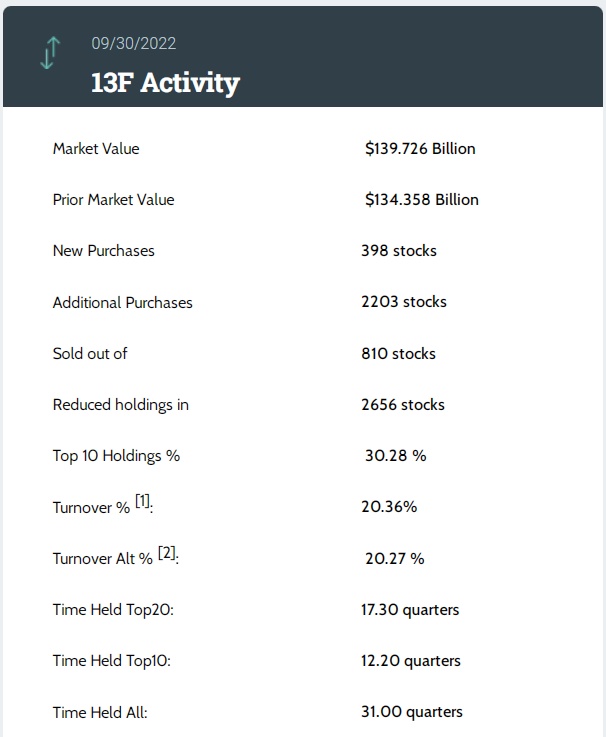The width and height of the screenshot is (606, 737).
Task: Select the $139.726 Billion value
Action: coord(420,149)
